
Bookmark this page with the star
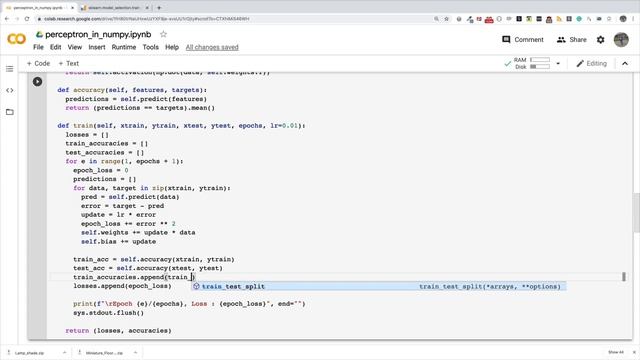(447, 19)
